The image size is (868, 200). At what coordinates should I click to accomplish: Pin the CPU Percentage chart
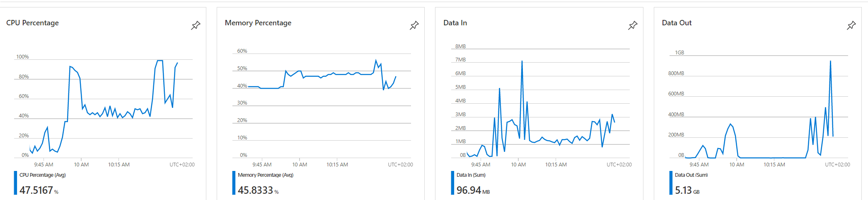[x=196, y=25]
